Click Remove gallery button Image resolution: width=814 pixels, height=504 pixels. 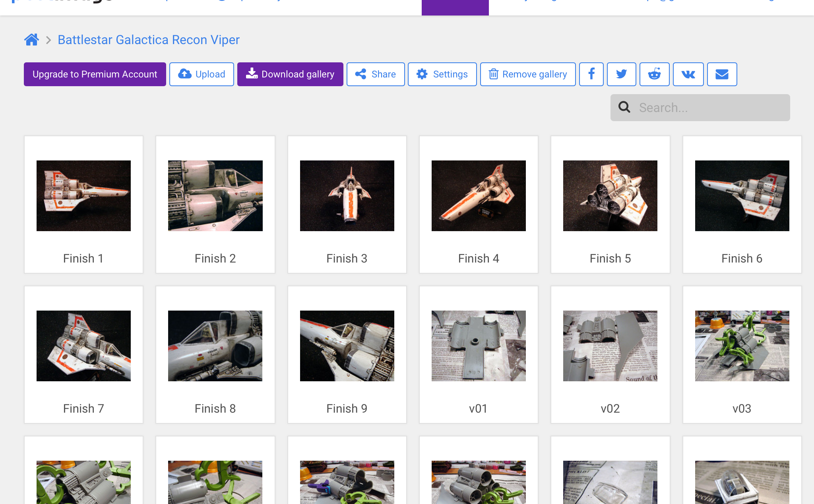(x=528, y=74)
